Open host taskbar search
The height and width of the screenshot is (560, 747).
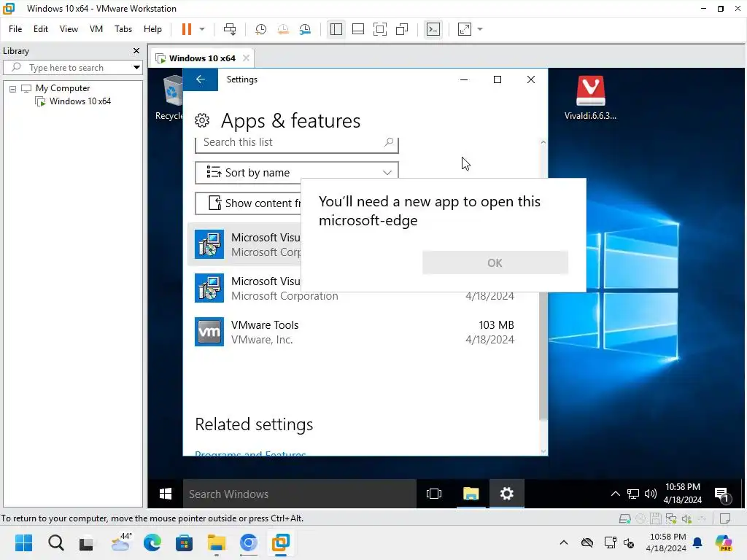tap(55, 542)
